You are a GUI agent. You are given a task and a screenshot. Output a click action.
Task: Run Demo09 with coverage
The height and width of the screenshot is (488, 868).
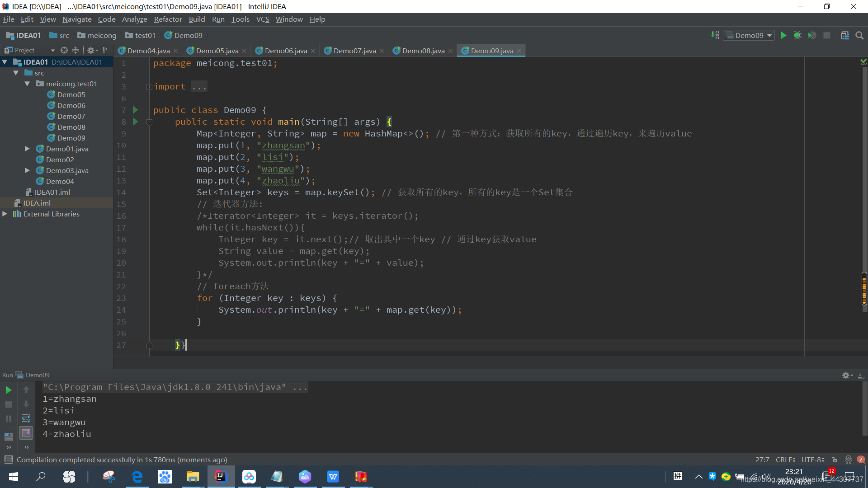[812, 35]
